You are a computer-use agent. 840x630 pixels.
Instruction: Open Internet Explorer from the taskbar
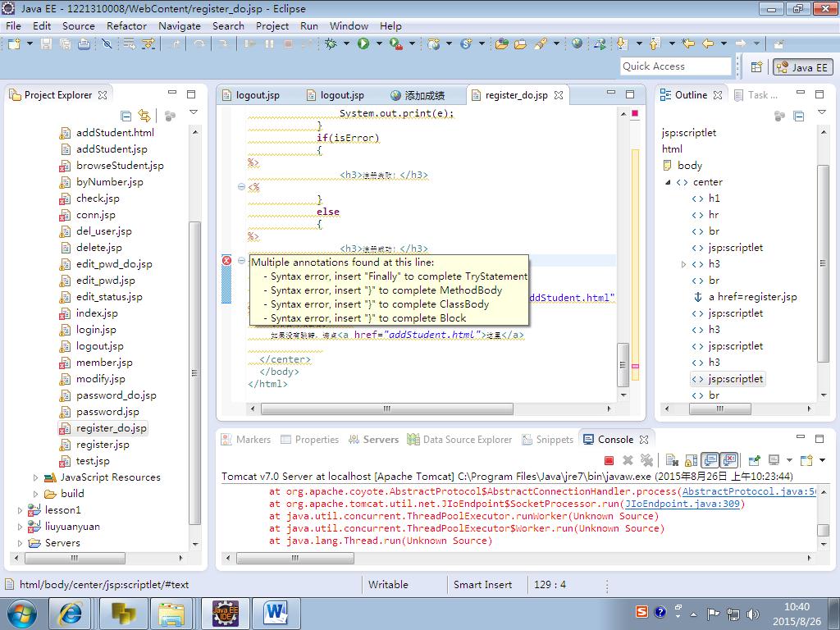[x=70, y=612]
